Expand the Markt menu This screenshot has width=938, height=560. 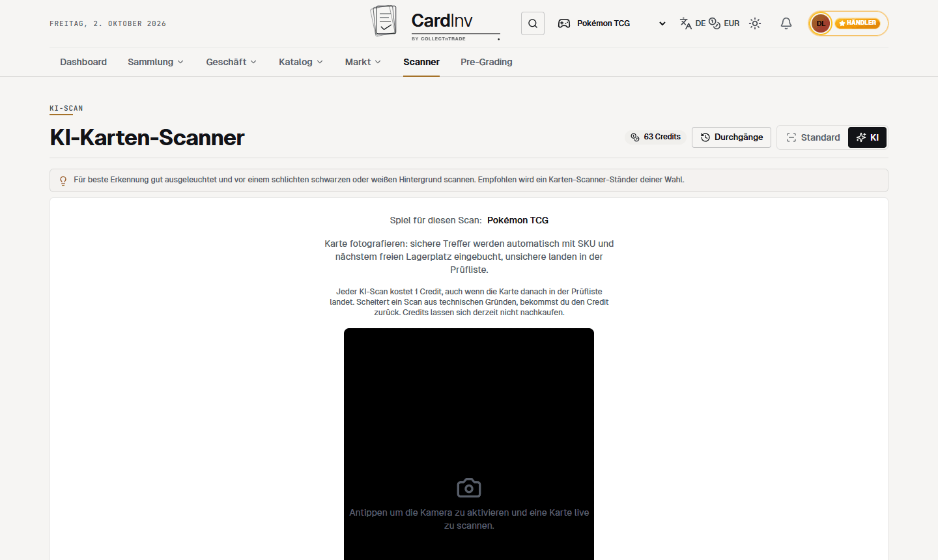coord(363,62)
